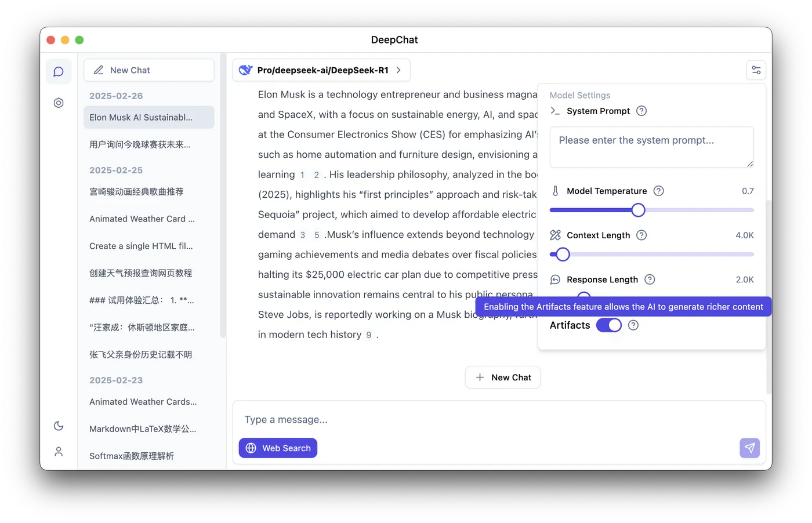Click citation reference 2 in the message
Viewport: 812px width, 523px height.
pos(317,175)
